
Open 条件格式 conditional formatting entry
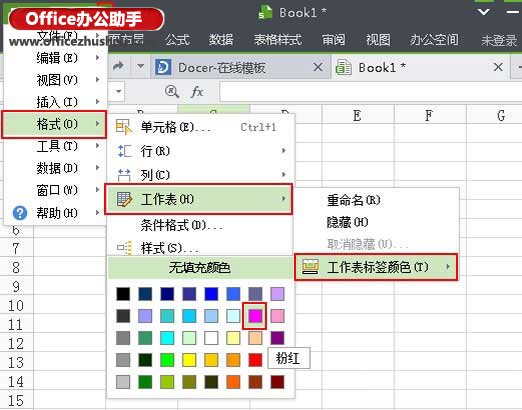[182, 225]
